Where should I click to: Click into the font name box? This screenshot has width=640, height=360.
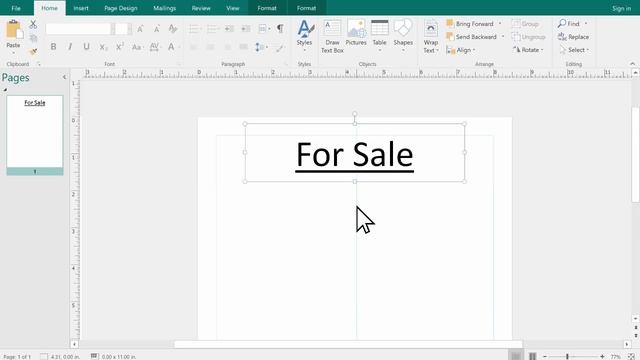[x=78, y=29]
